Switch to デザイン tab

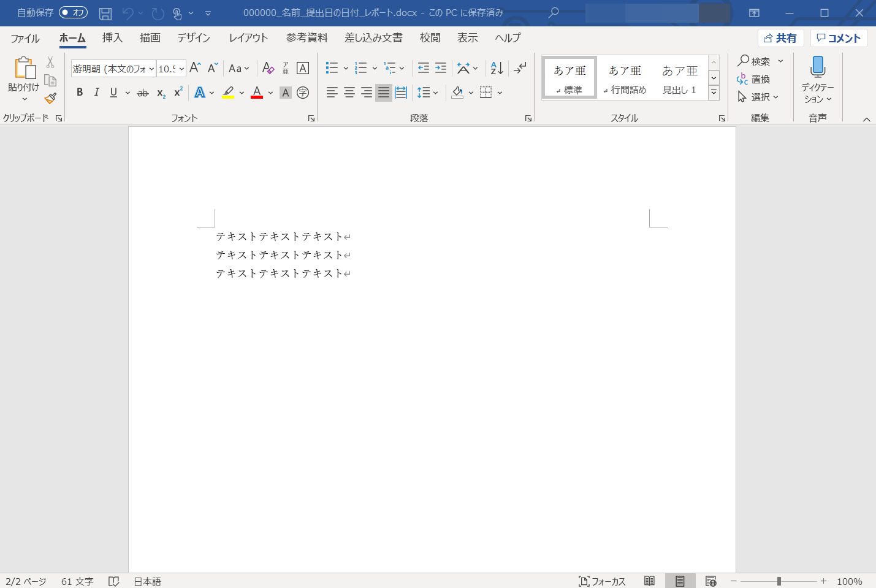point(194,38)
